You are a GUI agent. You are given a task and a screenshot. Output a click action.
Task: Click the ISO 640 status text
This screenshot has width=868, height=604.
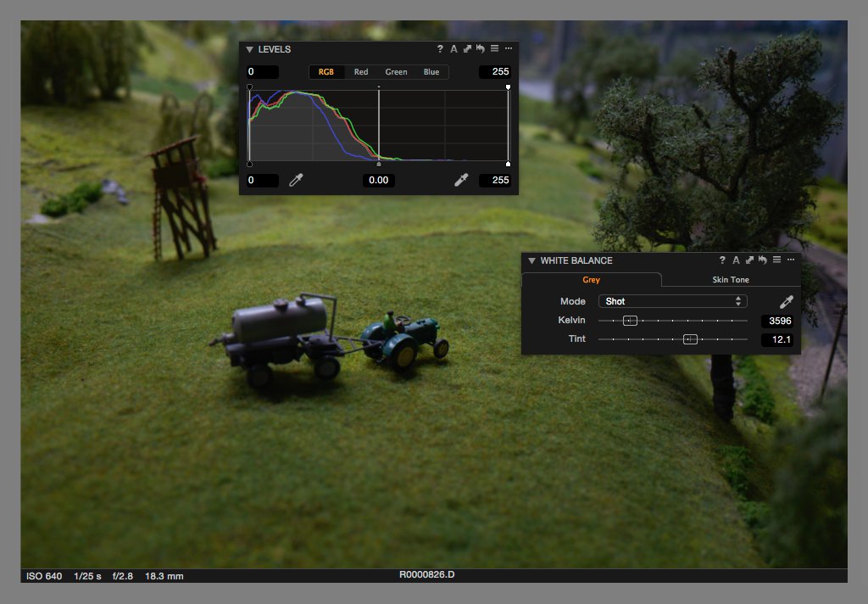(x=44, y=576)
